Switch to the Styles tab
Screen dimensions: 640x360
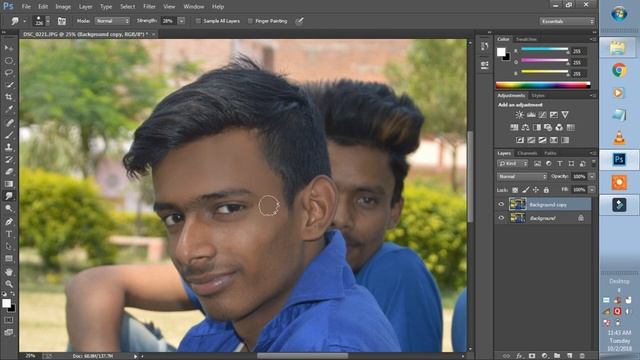[x=538, y=96]
